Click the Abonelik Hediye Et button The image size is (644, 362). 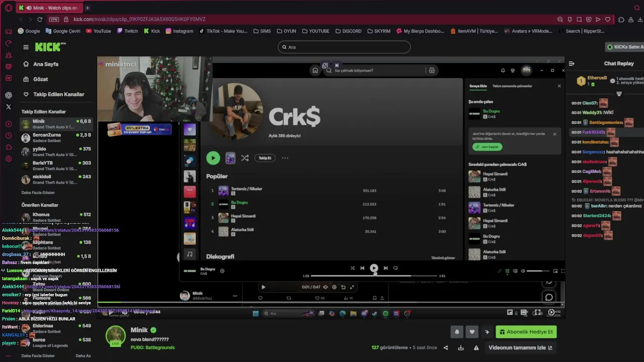[x=526, y=332]
